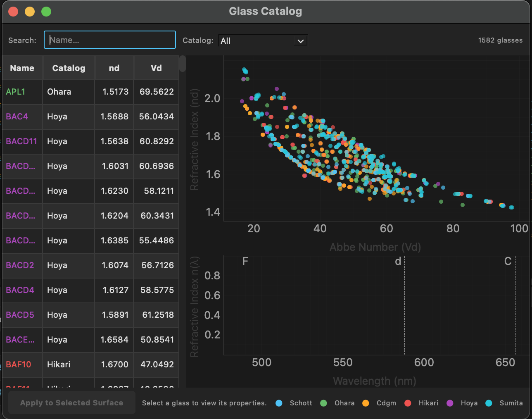
Task: Open the Catalog dropdown set to All
Action: tap(263, 40)
